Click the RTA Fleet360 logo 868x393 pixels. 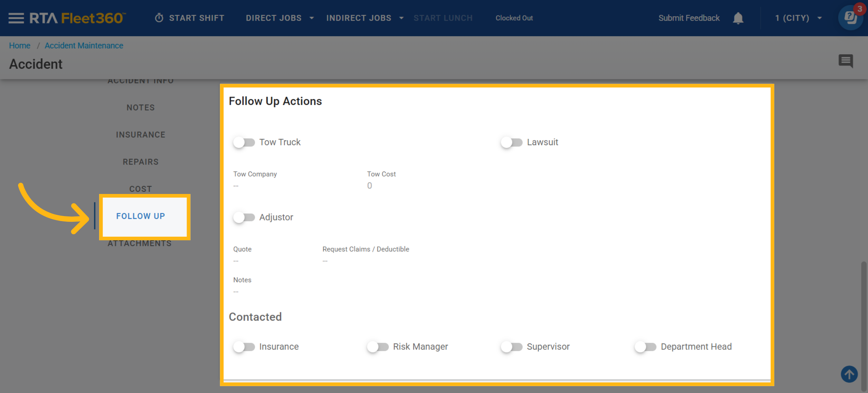77,18
